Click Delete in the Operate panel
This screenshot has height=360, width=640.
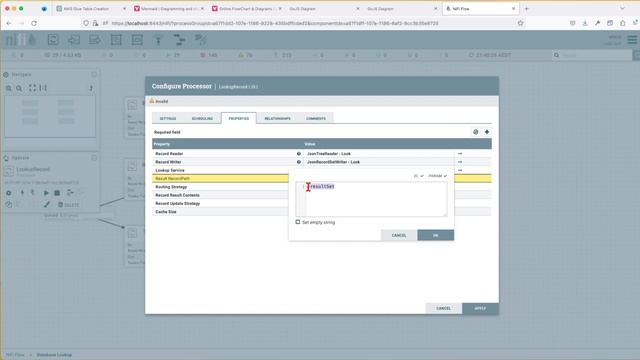point(68,204)
